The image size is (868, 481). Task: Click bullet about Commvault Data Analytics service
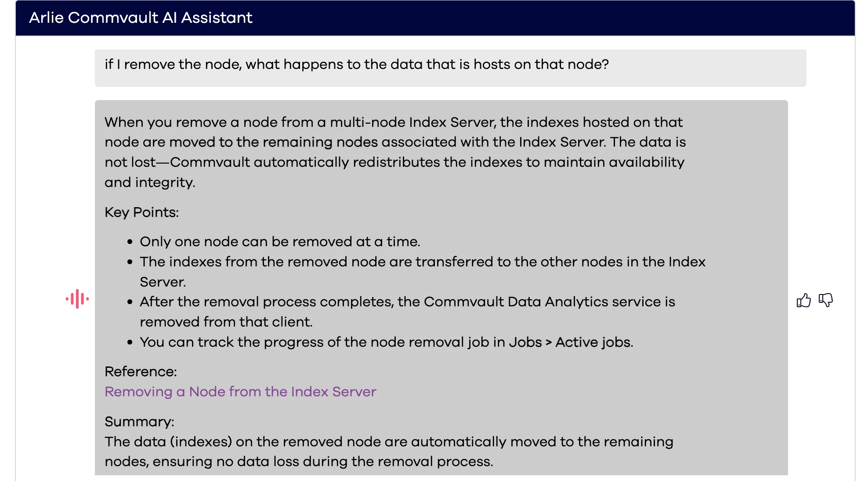[x=407, y=302]
